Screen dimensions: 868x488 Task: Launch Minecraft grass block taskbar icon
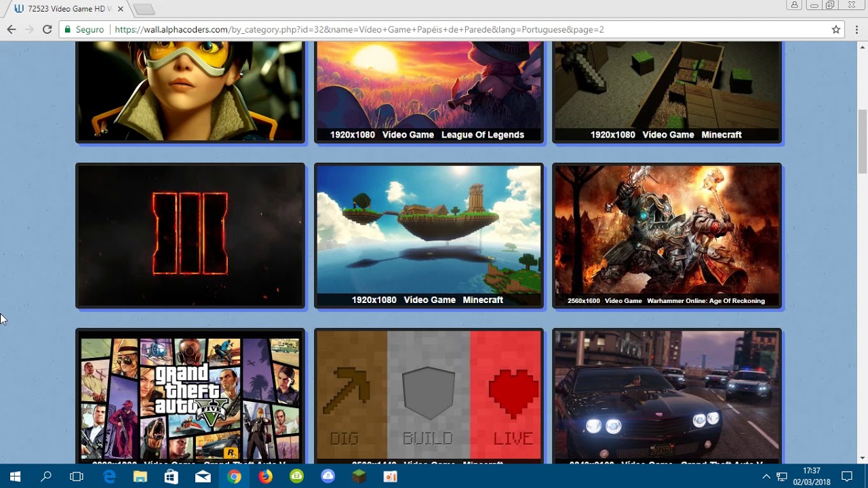[359, 476]
